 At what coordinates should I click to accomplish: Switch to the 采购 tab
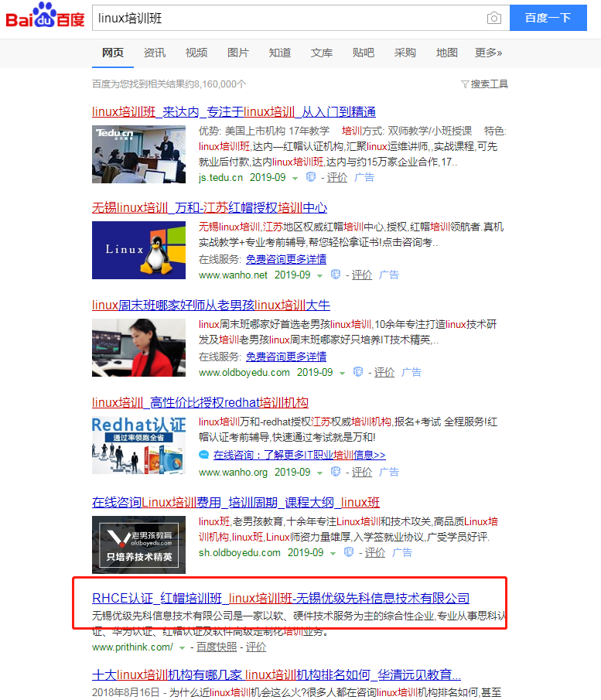coord(405,53)
